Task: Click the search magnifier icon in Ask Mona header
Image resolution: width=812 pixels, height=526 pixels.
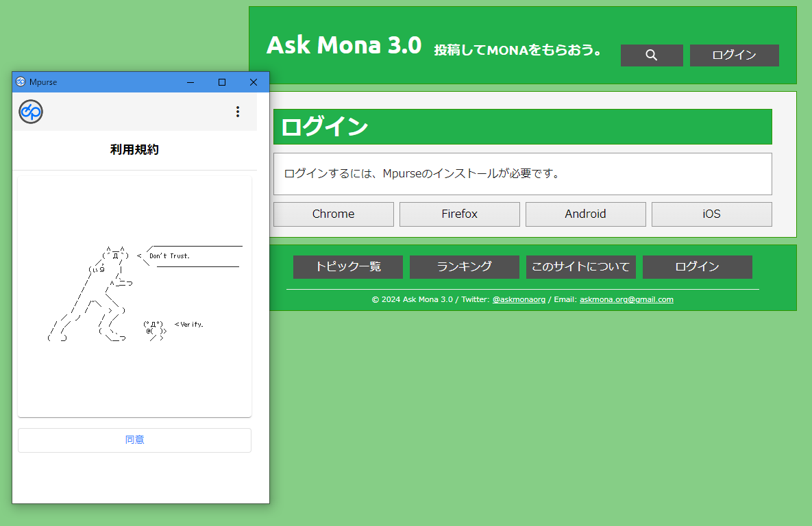Action: [x=652, y=55]
